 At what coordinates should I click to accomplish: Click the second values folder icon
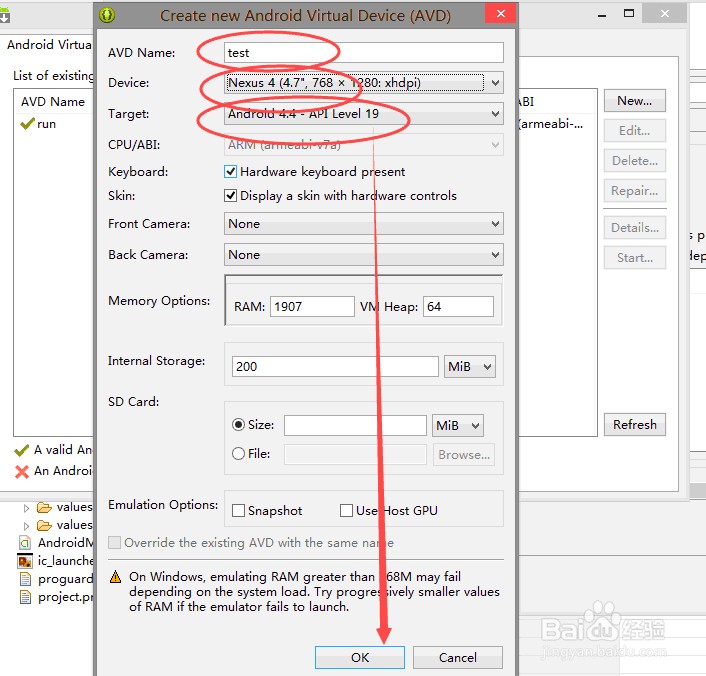44,526
